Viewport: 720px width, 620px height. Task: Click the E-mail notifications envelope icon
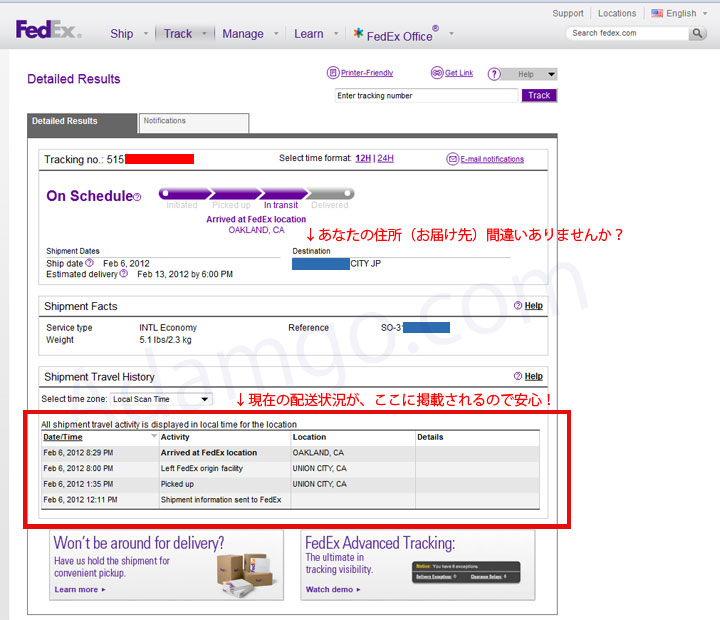pyautogui.click(x=453, y=159)
